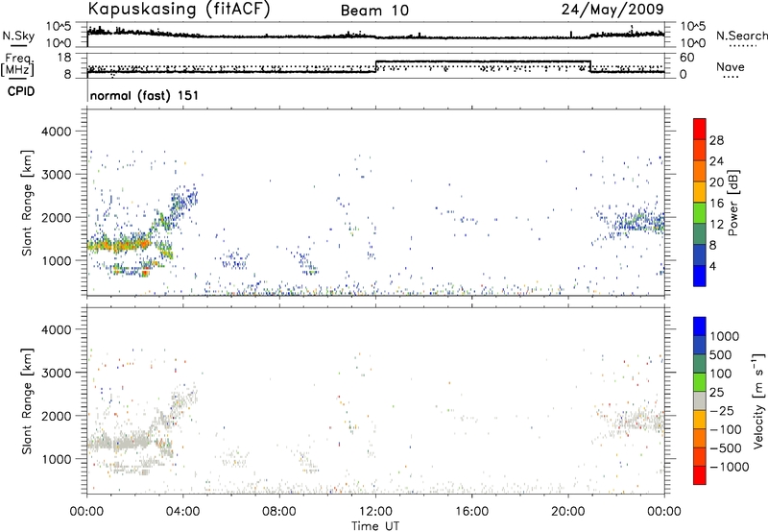Pick the yellow −100 to −25 Velocity swatch
Viewport: 768px width, 532px height.
click(x=700, y=420)
